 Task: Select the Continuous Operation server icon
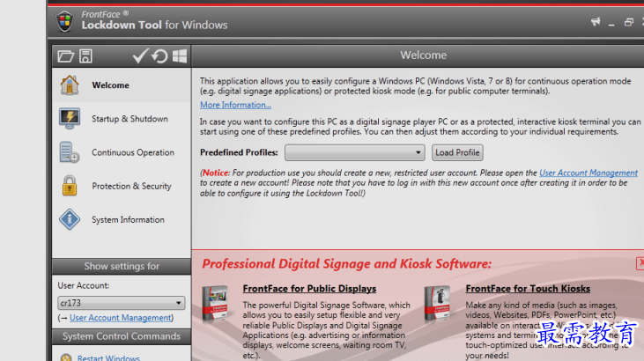(x=69, y=152)
